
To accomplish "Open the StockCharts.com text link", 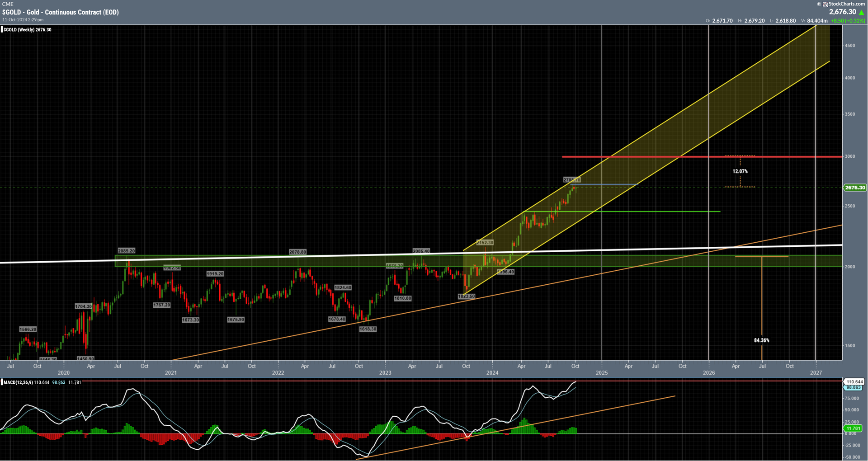I will click(846, 4).
